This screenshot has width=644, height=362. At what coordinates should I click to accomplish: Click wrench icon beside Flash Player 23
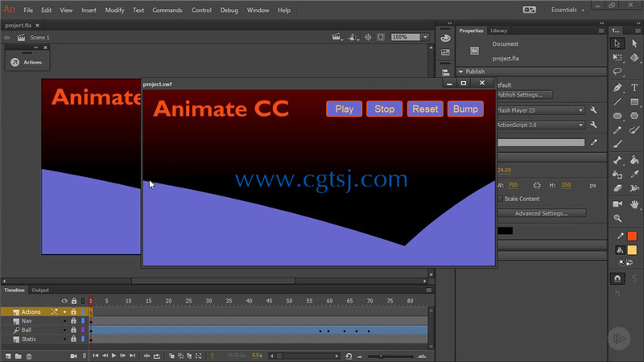[x=593, y=110]
